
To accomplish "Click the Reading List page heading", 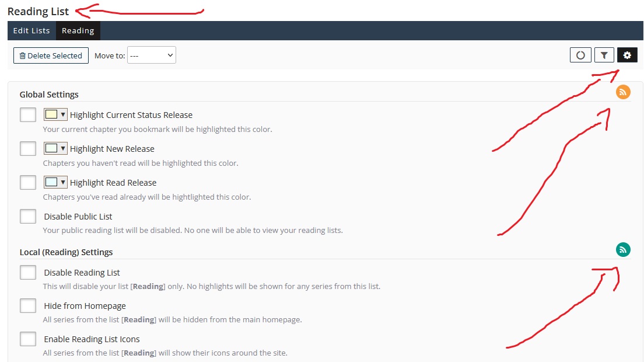I will [x=38, y=11].
